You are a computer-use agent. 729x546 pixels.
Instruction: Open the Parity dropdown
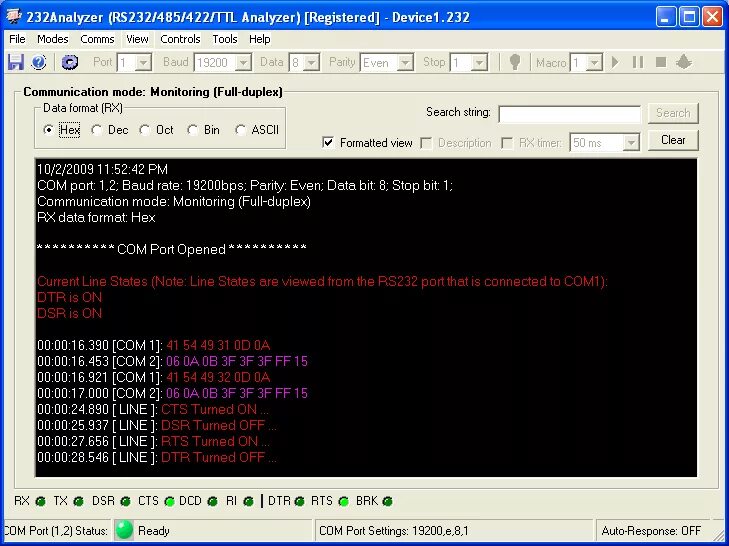click(405, 62)
